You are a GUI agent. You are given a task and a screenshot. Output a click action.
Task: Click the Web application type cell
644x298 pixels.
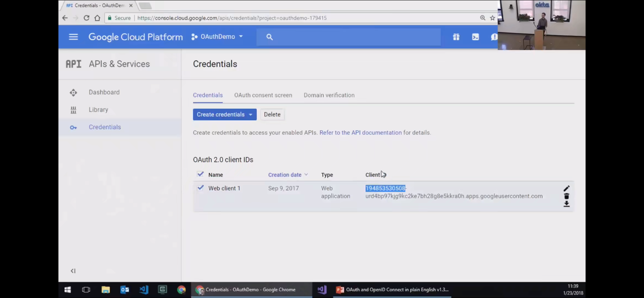pos(336,192)
